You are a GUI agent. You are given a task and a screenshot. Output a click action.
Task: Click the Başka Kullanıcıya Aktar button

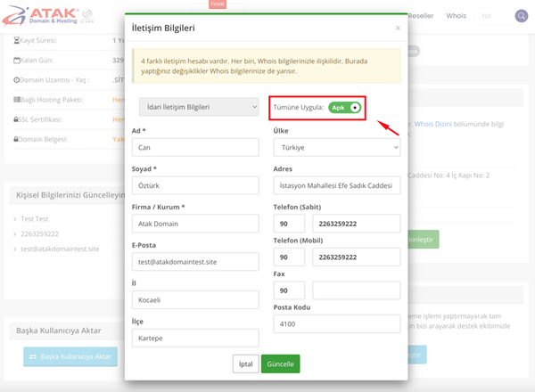(x=70, y=357)
